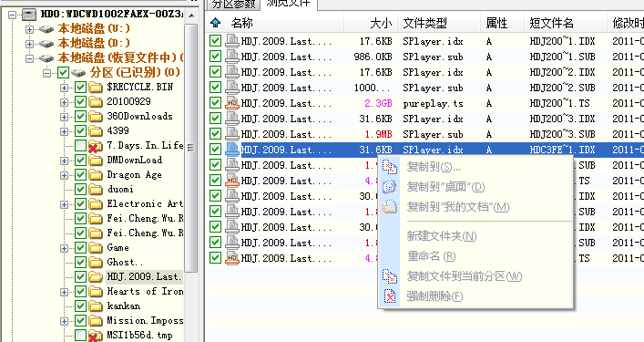Select the Ghost.. folder in tree

(x=125, y=263)
